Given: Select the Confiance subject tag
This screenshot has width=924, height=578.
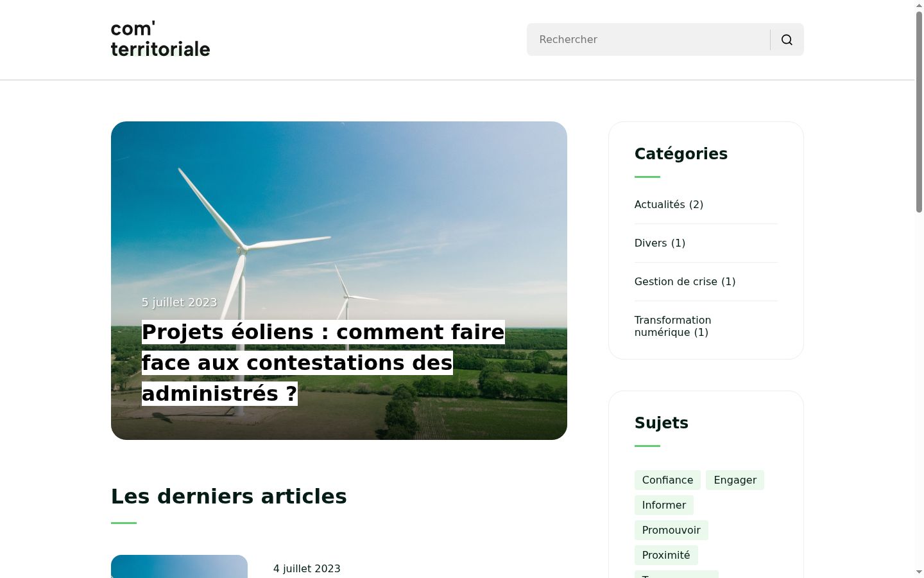Looking at the screenshot, I should tap(667, 480).
